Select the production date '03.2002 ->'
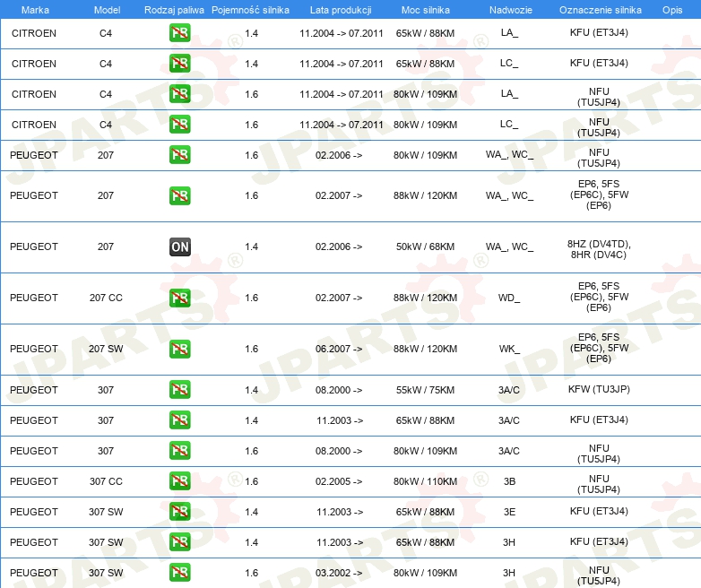Screen dimensions: 701x588 tap(339, 573)
